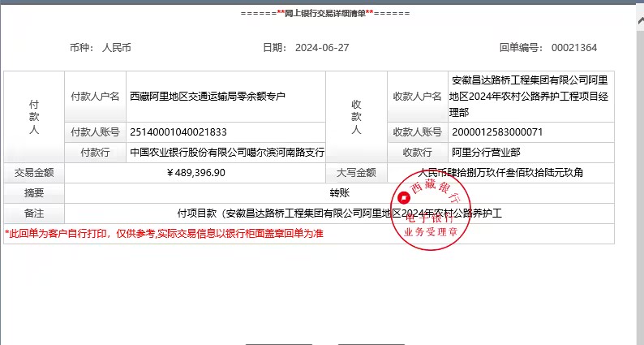Select payer bank 中国农业银行股份有限公司噶尔滨河南路支行

[x=227, y=153]
